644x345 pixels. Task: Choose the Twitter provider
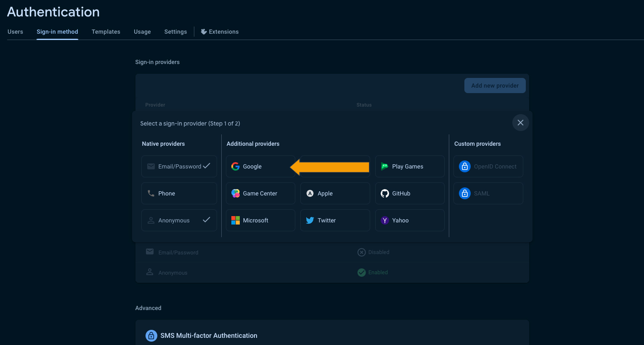click(335, 220)
